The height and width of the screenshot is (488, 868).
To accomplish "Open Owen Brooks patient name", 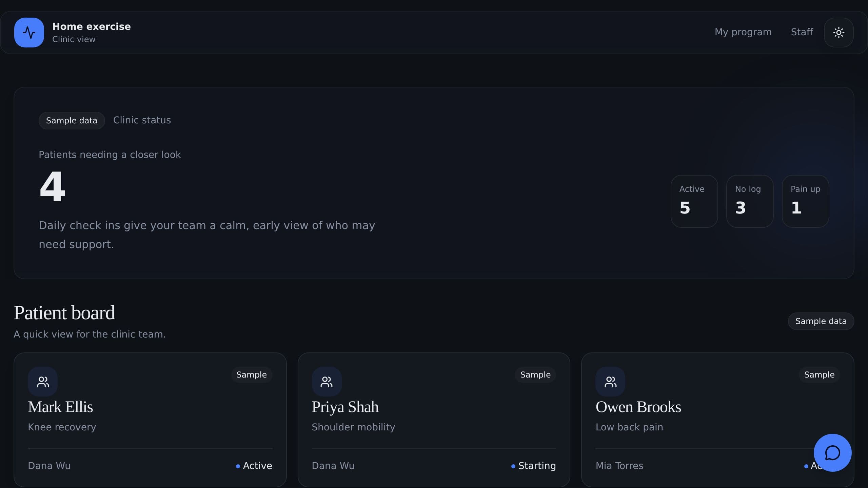I will click(638, 407).
